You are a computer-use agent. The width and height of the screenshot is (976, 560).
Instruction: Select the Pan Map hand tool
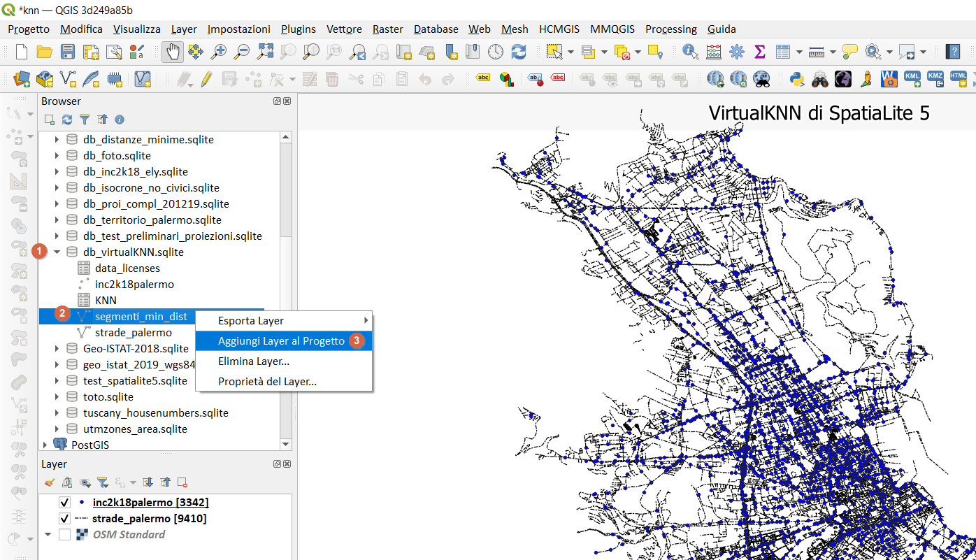click(173, 52)
